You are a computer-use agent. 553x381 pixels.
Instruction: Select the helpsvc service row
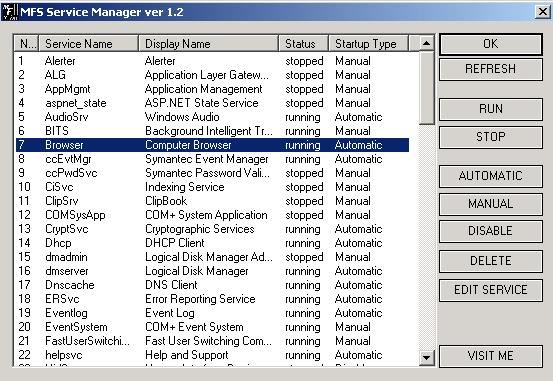point(212,355)
